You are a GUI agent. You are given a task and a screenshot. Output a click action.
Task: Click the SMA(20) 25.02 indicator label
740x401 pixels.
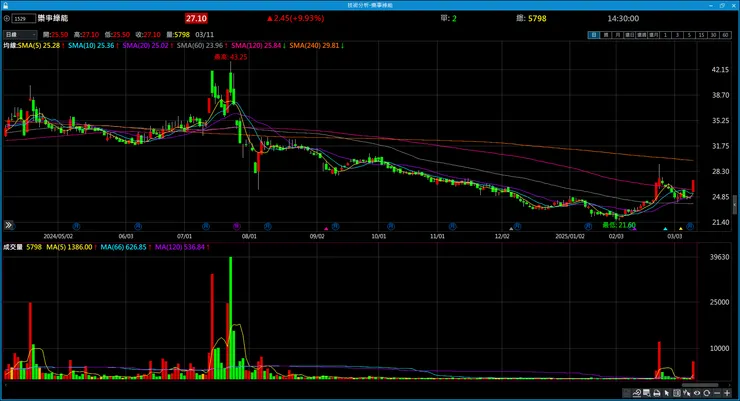pyautogui.click(x=147, y=45)
